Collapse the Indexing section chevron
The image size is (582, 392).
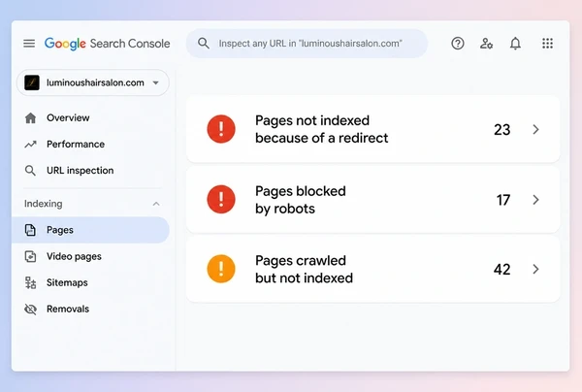coord(156,204)
